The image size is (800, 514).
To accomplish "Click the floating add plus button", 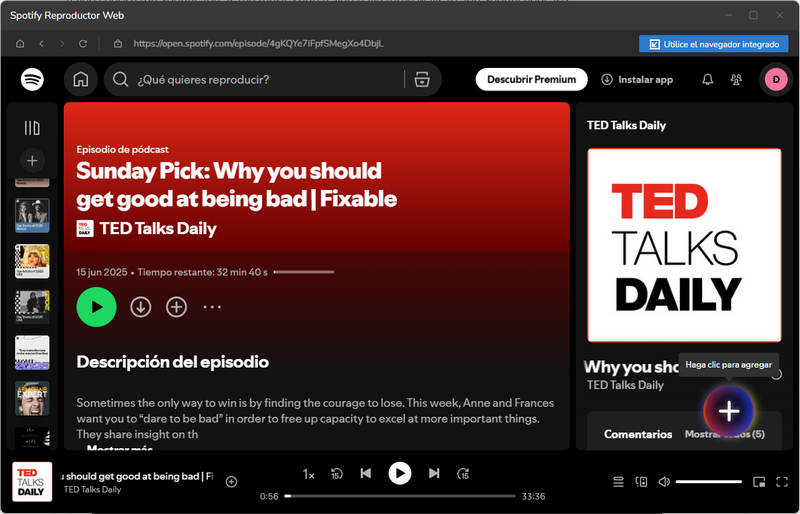I will pos(729,411).
